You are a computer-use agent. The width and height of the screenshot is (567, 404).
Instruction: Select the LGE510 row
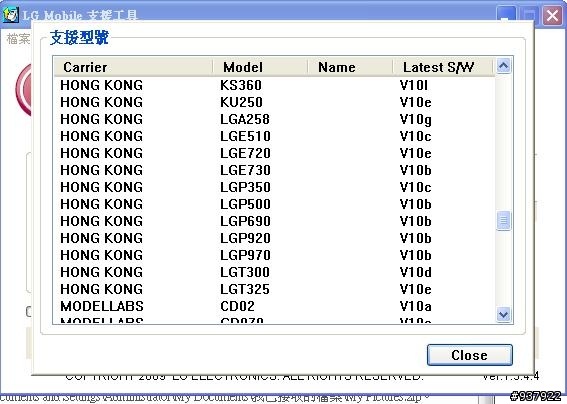point(274,136)
